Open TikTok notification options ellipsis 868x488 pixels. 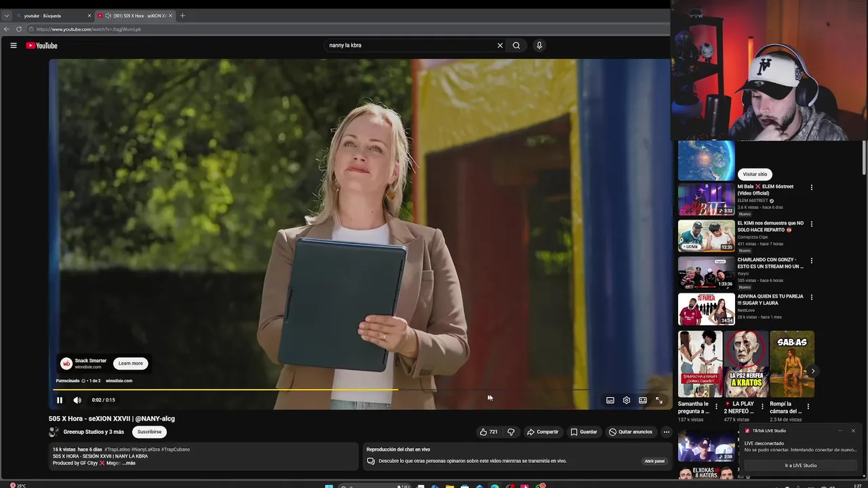coord(840,430)
